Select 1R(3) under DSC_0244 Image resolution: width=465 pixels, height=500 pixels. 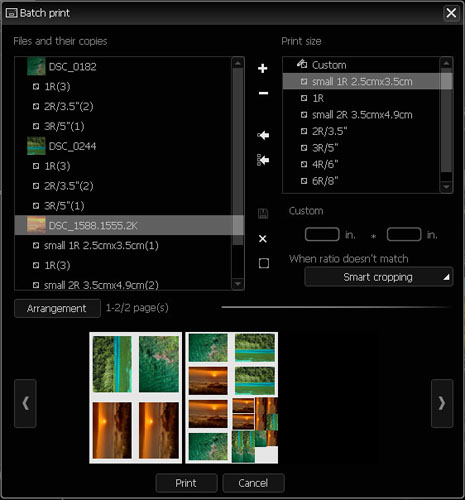point(123,166)
